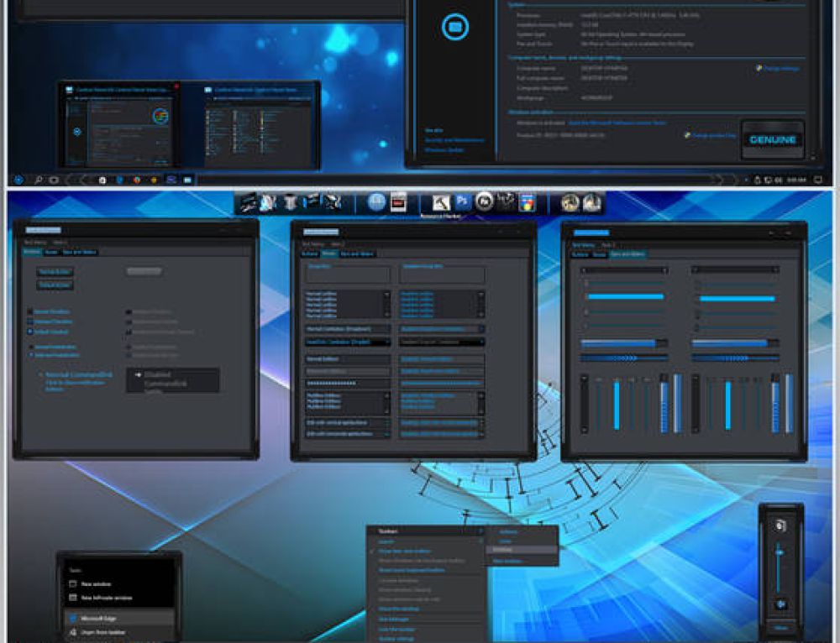Click the mute speaker icon in volume flyout
The image size is (840, 643).
(x=781, y=604)
